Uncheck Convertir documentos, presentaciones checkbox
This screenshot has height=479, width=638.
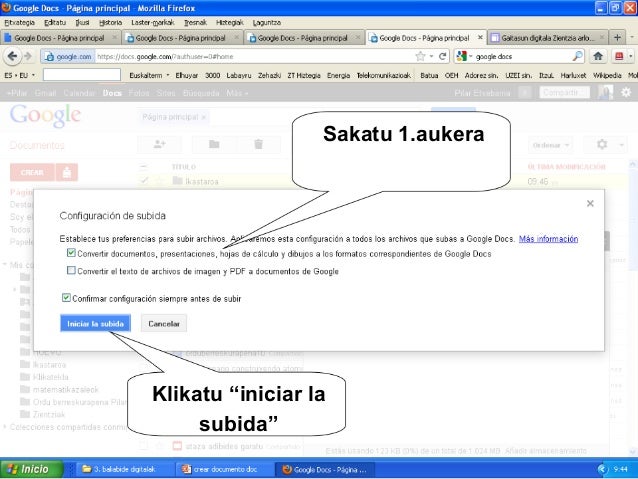coord(71,253)
